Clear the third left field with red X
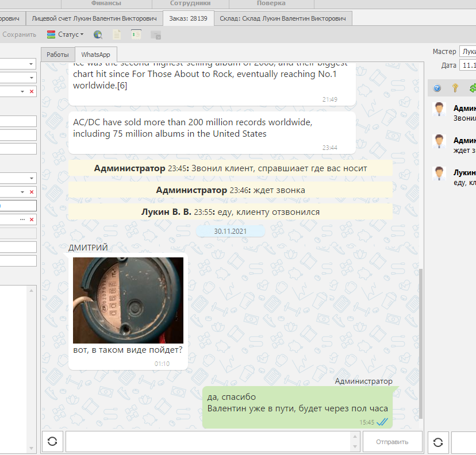Image resolution: width=476 pixels, height=455 pixels. [32, 91]
